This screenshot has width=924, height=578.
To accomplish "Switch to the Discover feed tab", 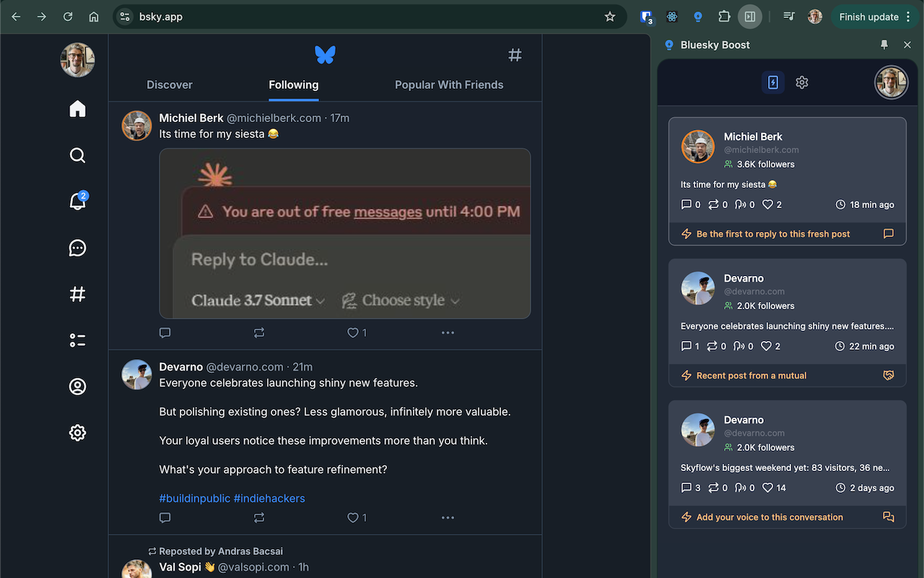I will point(170,85).
